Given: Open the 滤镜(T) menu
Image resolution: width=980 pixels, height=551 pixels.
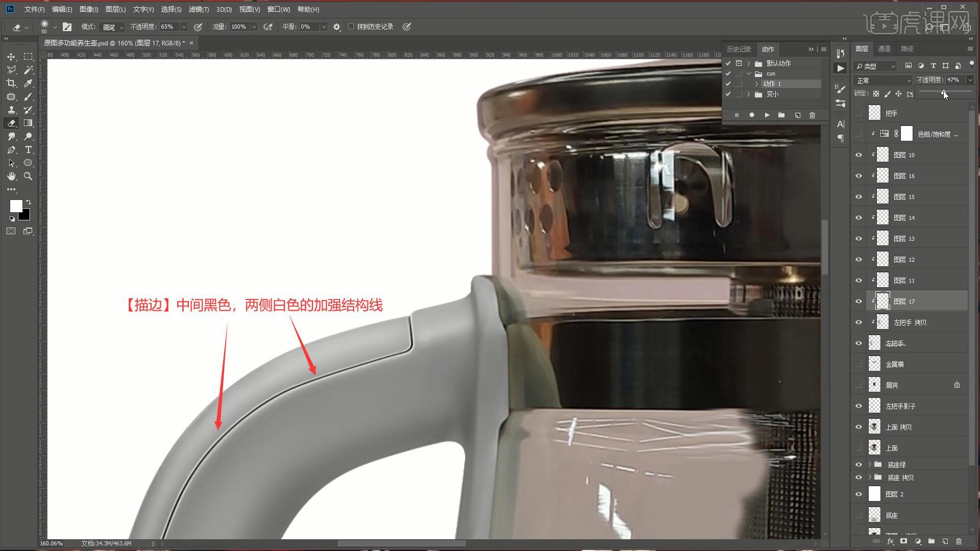Looking at the screenshot, I should pos(198,9).
